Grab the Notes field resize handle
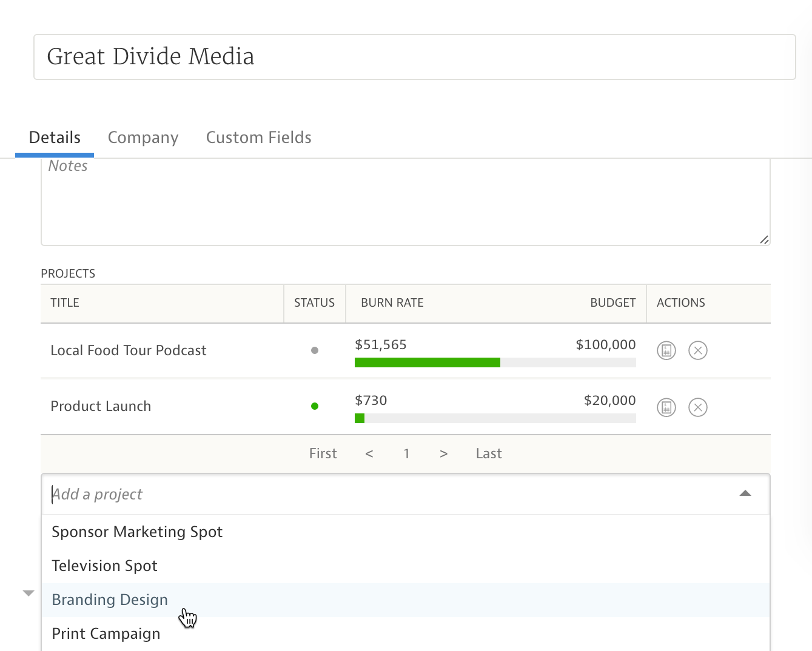Image resolution: width=812 pixels, height=651 pixels. [x=764, y=240]
